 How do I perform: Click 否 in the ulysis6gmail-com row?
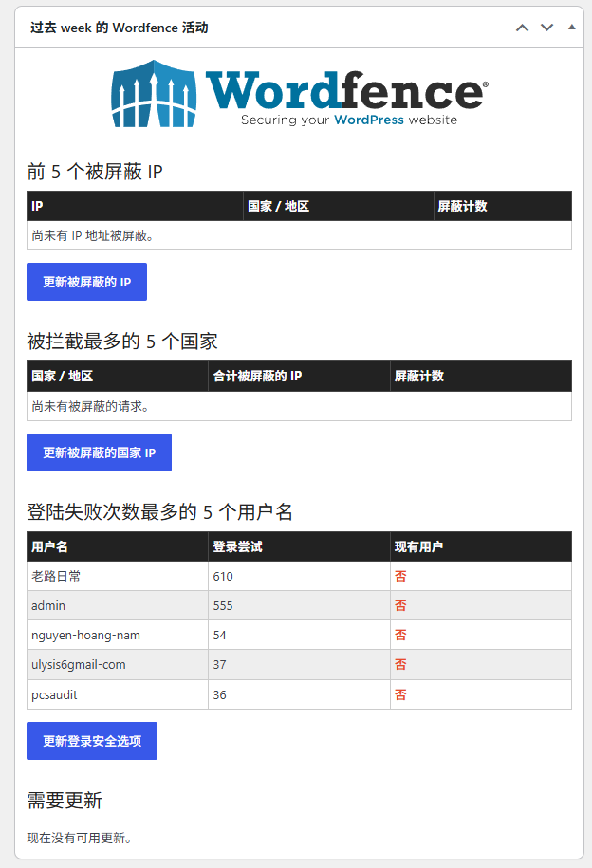tap(400, 664)
